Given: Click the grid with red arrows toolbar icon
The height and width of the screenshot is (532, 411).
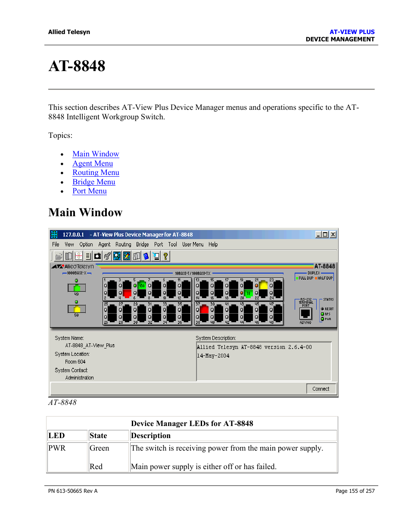Looking at the screenshot, I should [x=78, y=256].
